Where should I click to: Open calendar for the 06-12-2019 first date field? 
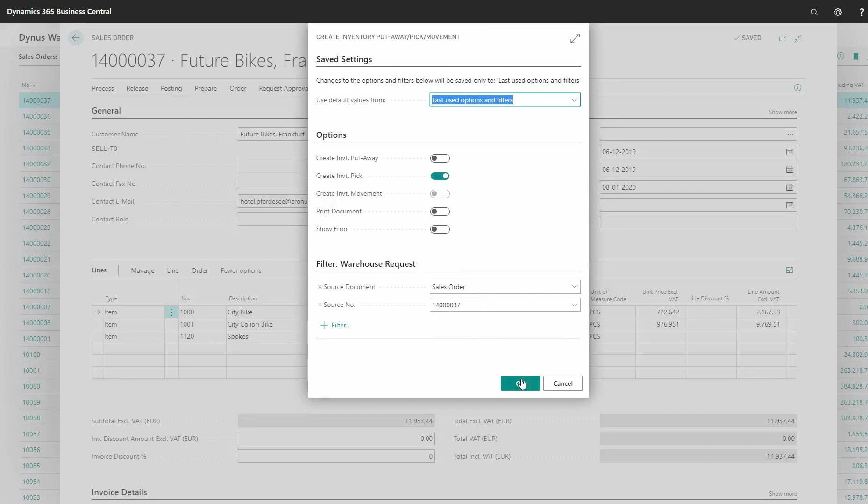790,152
